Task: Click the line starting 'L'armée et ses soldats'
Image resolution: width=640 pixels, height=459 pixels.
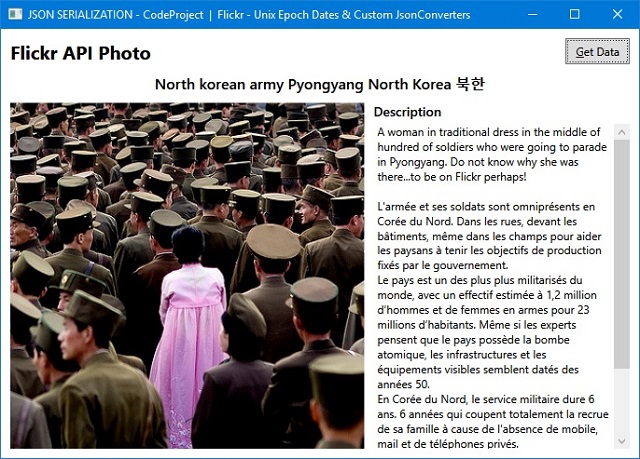Action: tap(486, 206)
